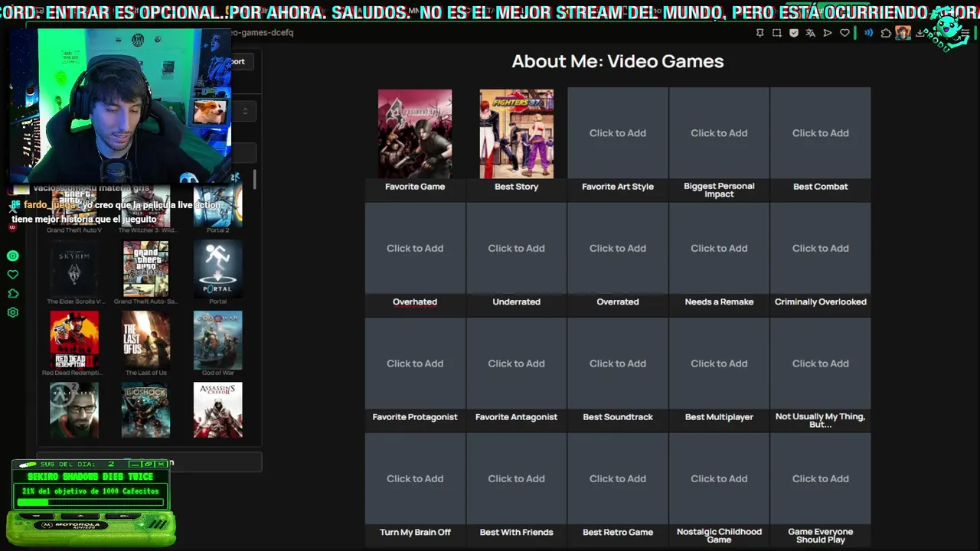Add a game to Best With Friends
Viewport: 980px width, 551px height.
[x=516, y=478]
